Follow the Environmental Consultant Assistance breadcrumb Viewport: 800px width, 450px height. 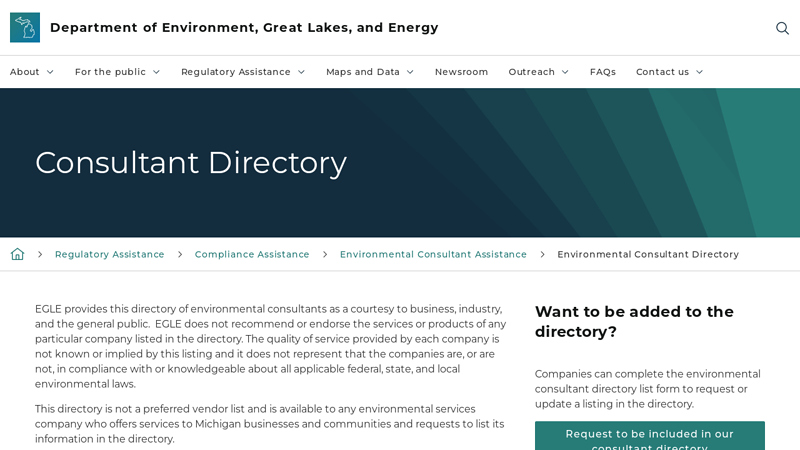[x=433, y=254]
